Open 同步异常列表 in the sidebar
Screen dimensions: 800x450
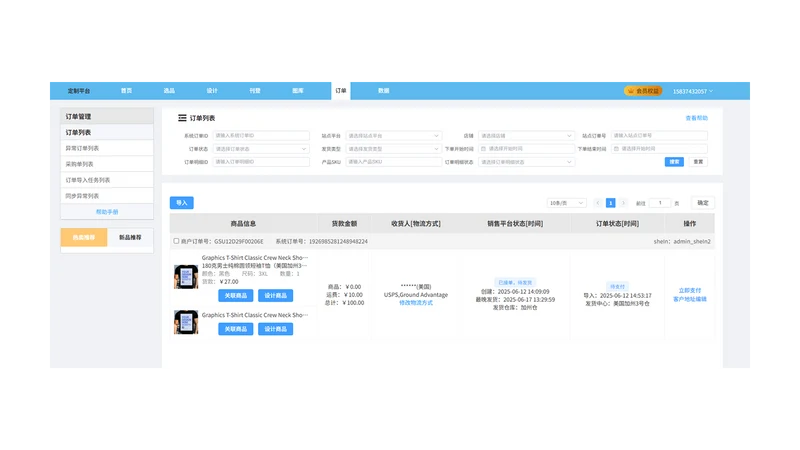[107, 196]
